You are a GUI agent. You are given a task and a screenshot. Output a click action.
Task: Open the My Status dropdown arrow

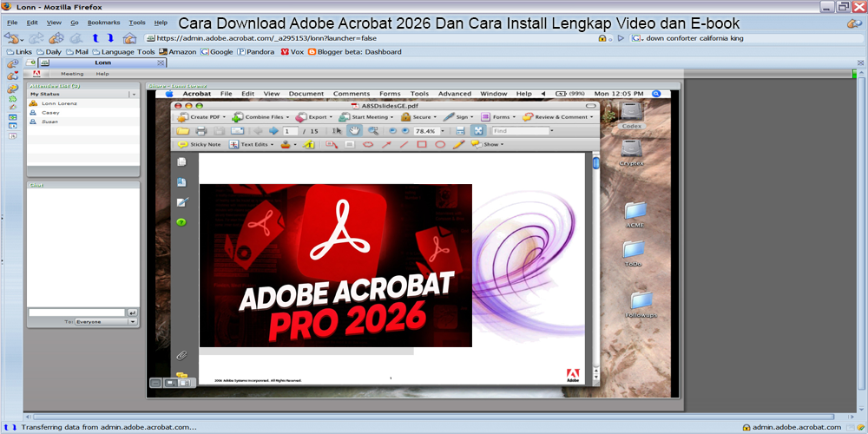[134, 95]
